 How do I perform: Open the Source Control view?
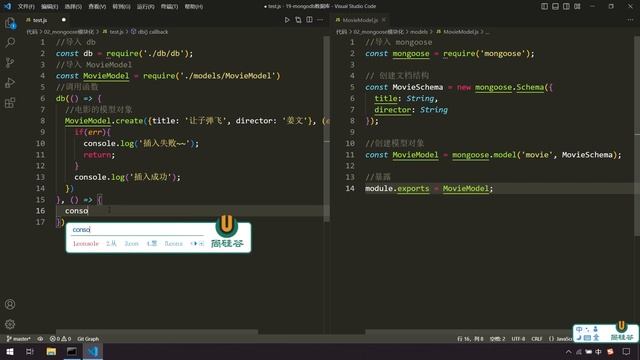[x=10, y=62]
